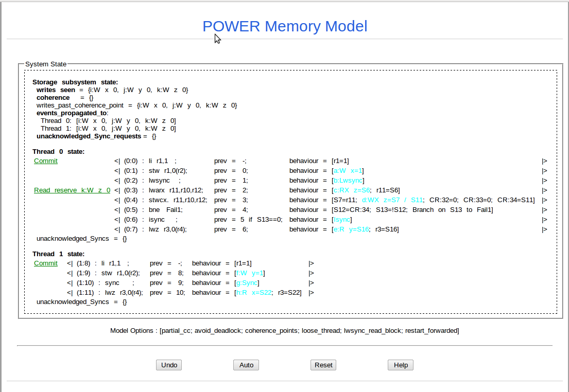The height and width of the screenshot is (392, 569).
Task: Select the b:Lwsync barrier event
Action: pos(349,181)
